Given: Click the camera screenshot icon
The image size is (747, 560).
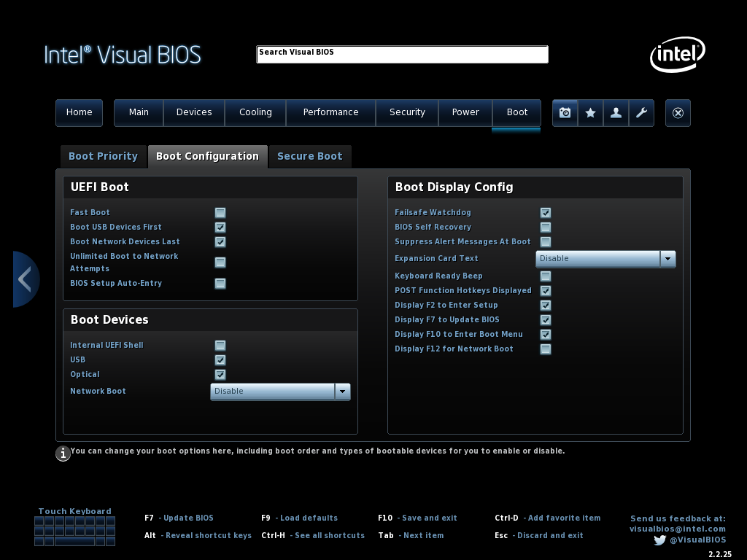Looking at the screenshot, I should tap(565, 113).
